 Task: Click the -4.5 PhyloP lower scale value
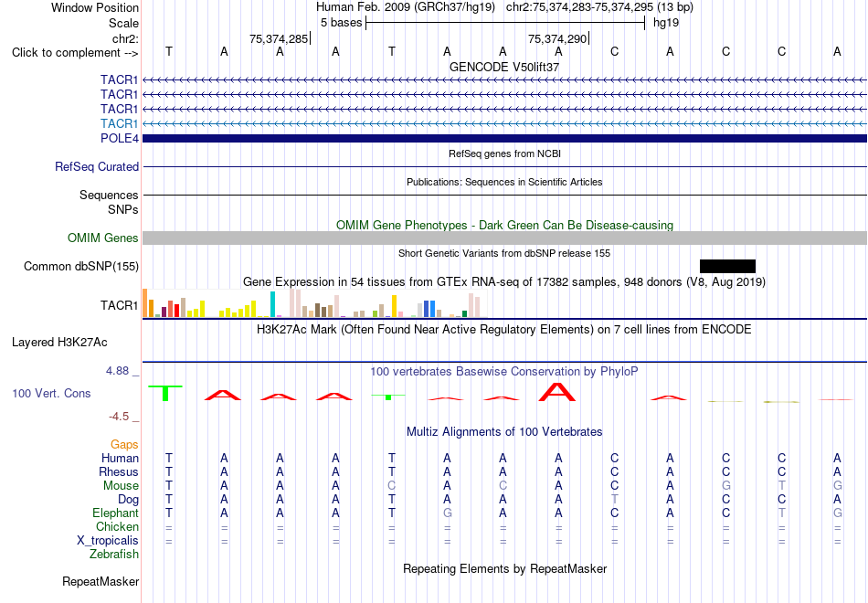coord(119,417)
